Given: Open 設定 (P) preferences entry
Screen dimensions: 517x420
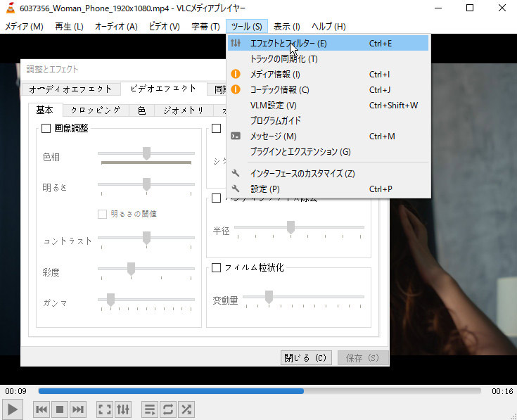Looking at the screenshot, I should [328, 189].
